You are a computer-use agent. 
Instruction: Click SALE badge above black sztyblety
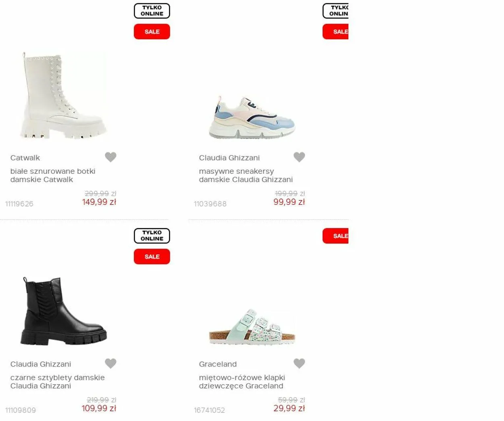point(152,256)
